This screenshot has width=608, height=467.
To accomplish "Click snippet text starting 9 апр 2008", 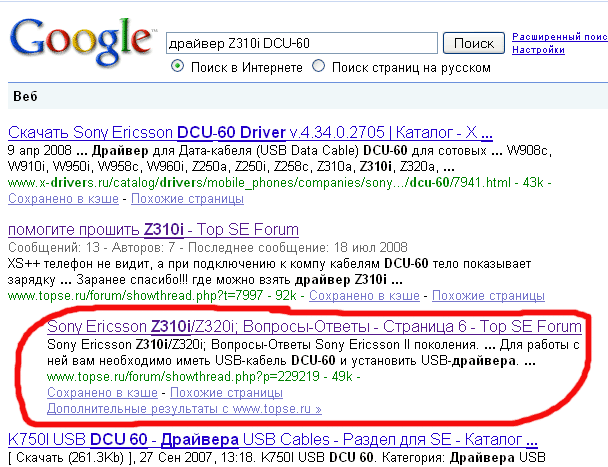I will pos(279,159).
